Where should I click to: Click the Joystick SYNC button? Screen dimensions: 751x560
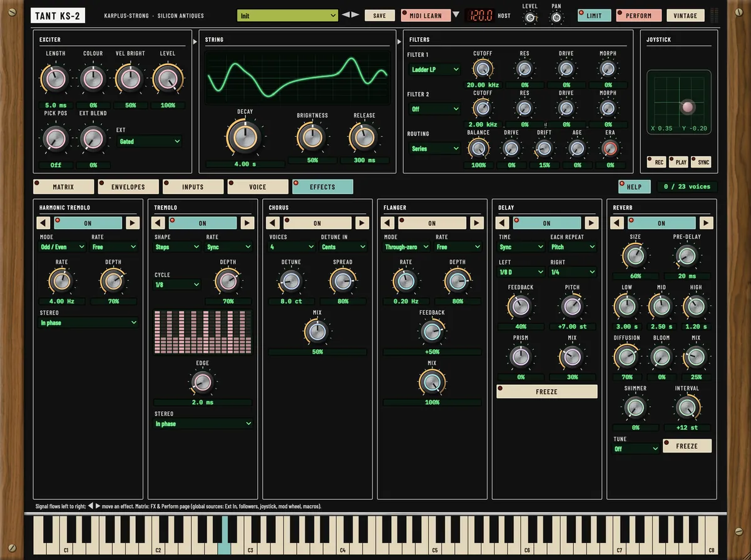point(702,162)
